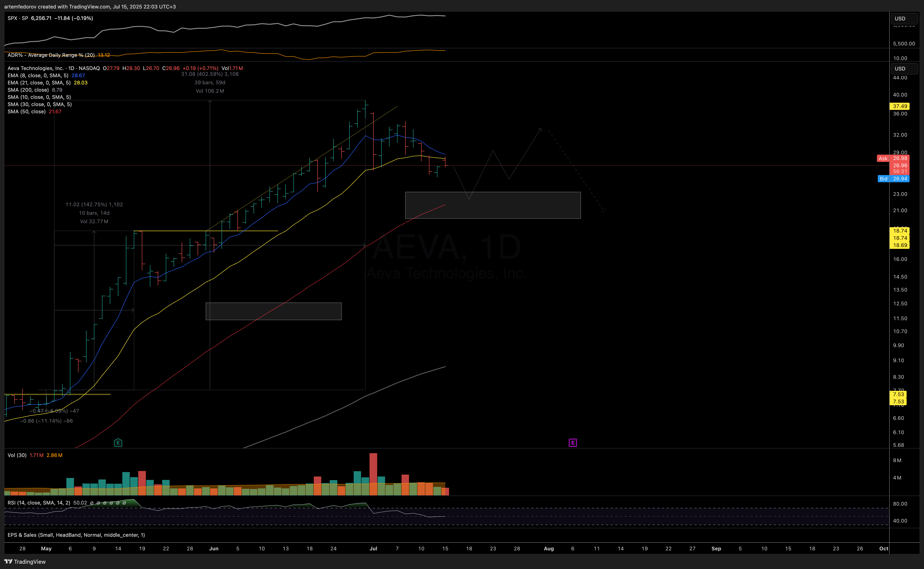Click the EMA 8 value 28.67
The image size is (924, 569).
(78, 75)
